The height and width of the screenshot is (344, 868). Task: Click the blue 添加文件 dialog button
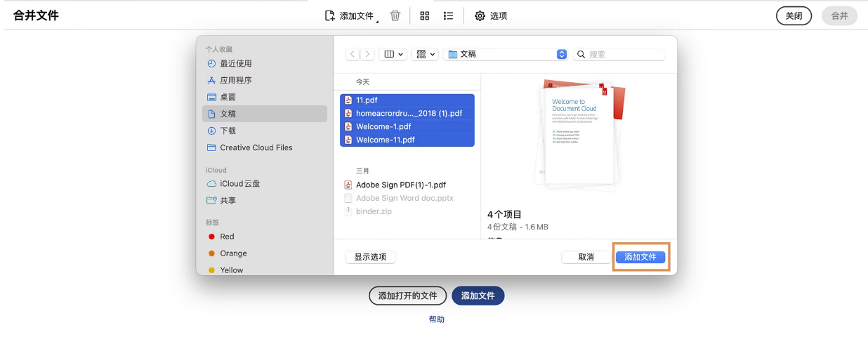[x=640, y=257]
